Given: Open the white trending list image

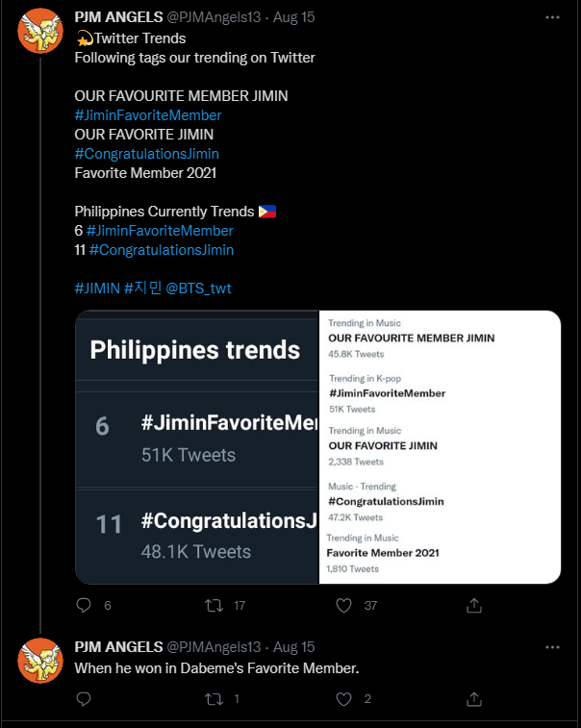Looking at the screenshot, I should click(x=440, y=447).
